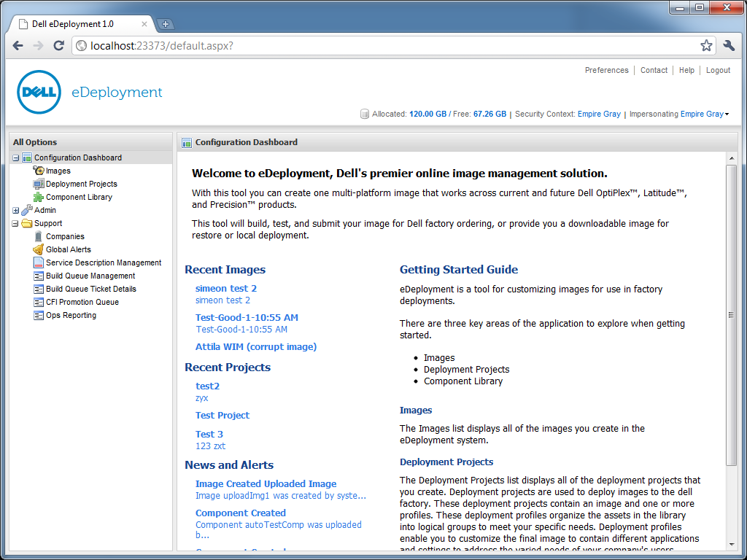Viewport: 747px width, 560px height.
Task: Click the 'Recent Images' heading
Action: click(x=225, y=270)
